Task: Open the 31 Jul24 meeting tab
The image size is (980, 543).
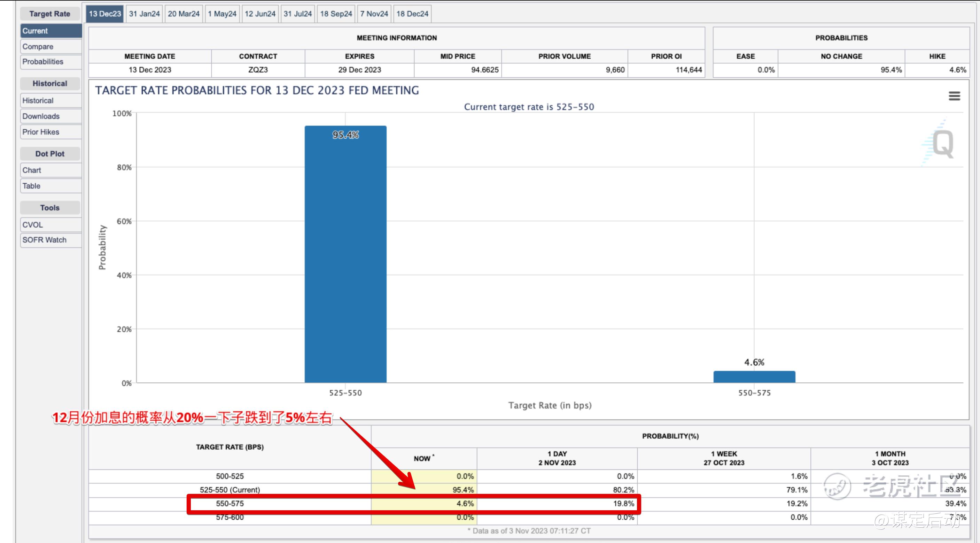Action: tap(297, 14)
